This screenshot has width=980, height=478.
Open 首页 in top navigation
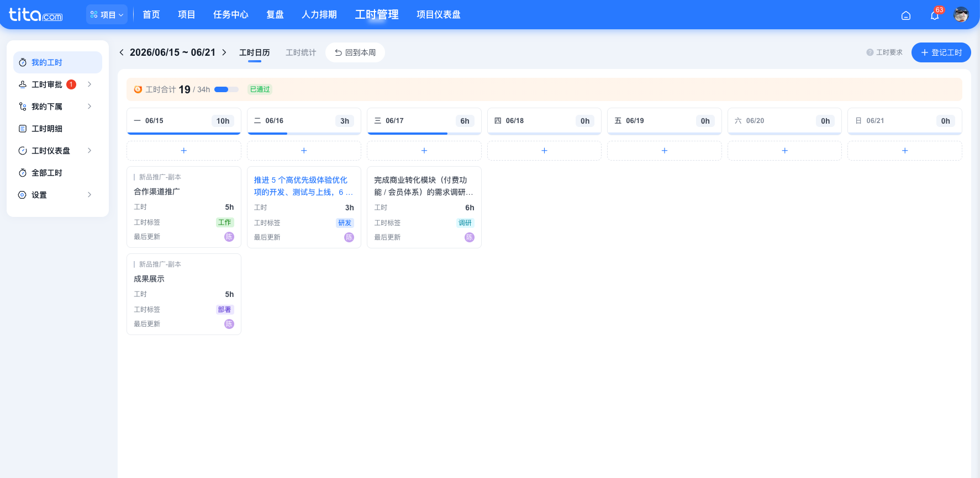tap(151, 15)
